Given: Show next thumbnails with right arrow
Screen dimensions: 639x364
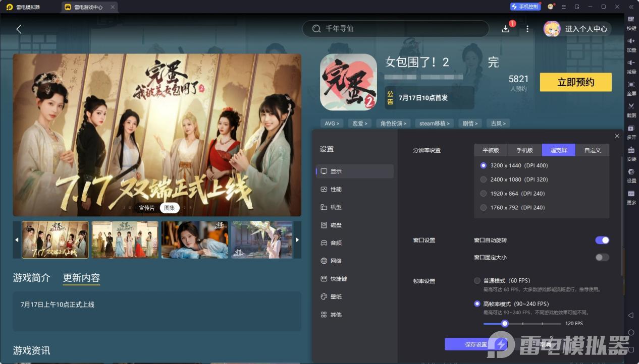Looking at the screenshot, I should point(297,239).
